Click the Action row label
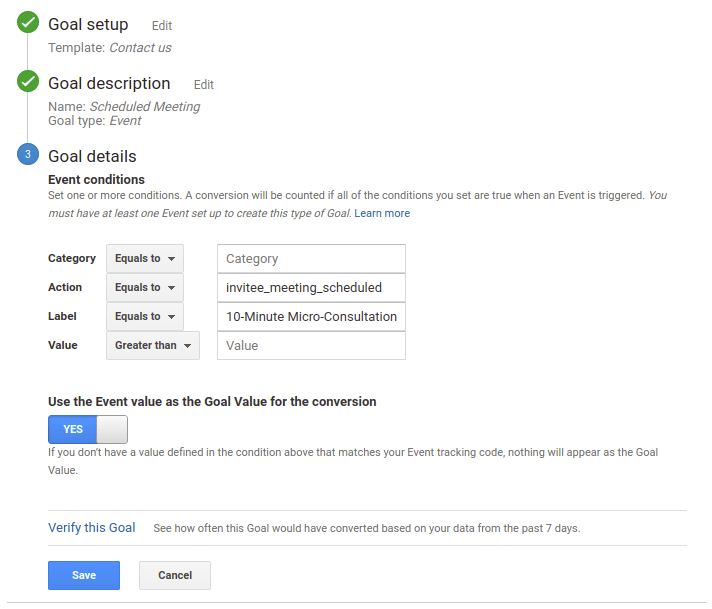 pos(65,287)
